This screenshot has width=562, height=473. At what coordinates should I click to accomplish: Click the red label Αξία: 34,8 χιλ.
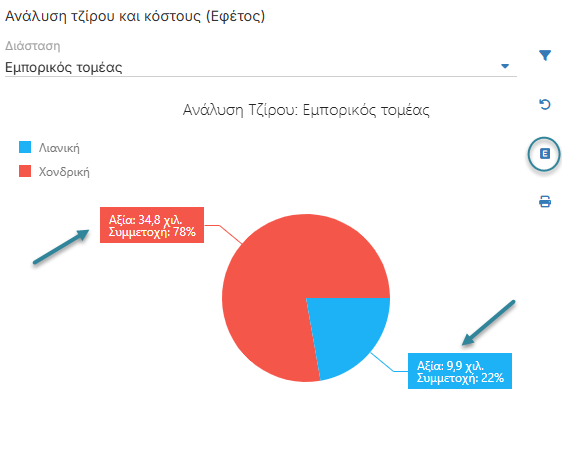point(145,219)
